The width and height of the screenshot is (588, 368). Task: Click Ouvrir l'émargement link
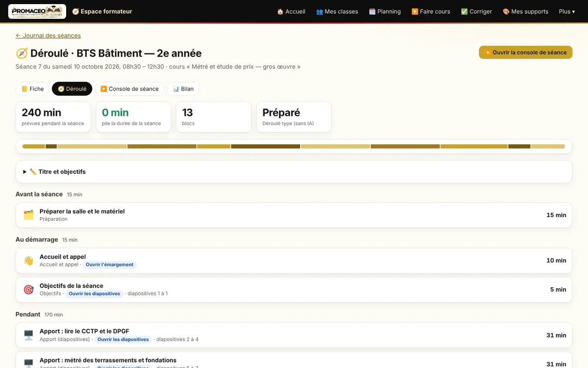click(109, 264)
